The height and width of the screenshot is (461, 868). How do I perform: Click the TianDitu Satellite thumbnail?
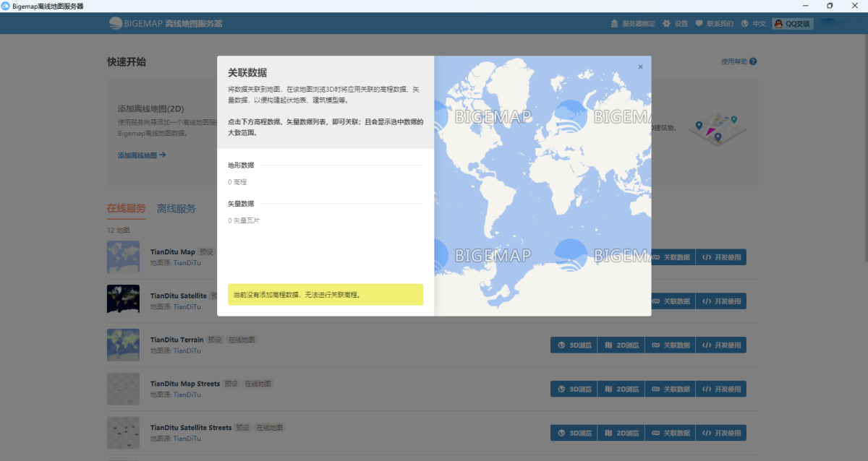tap(123, 300)
